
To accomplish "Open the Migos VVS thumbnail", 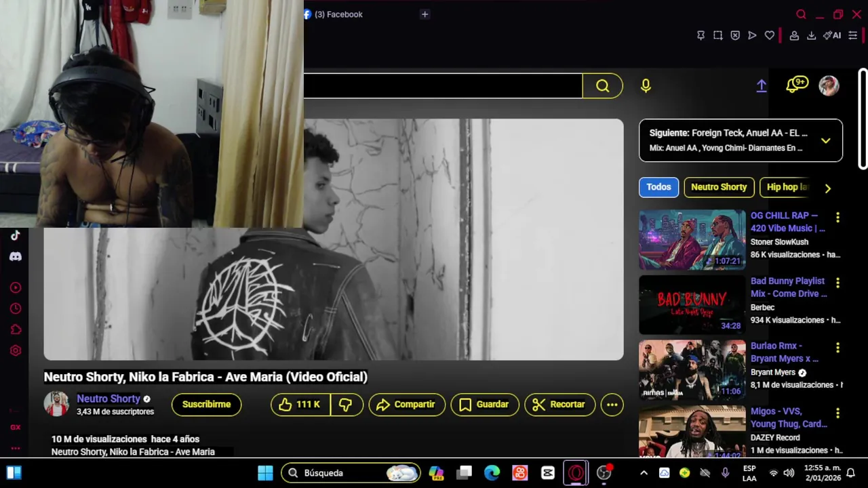I will pos(692,431).
